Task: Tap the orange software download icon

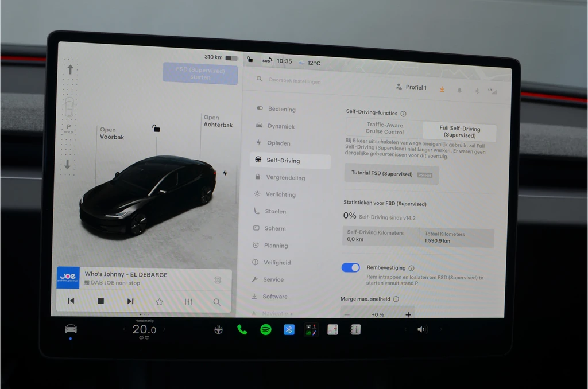Action: 442,89
